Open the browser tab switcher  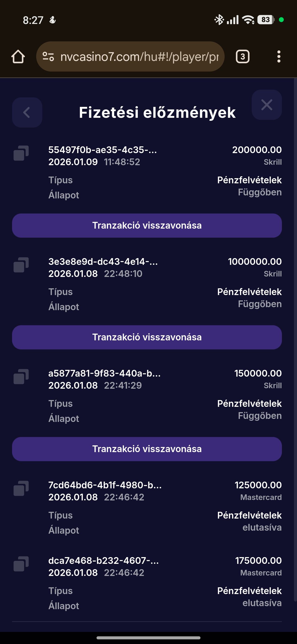(242, 56)
